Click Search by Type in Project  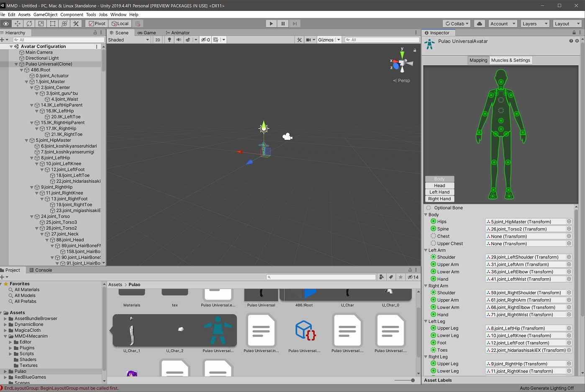382,277
